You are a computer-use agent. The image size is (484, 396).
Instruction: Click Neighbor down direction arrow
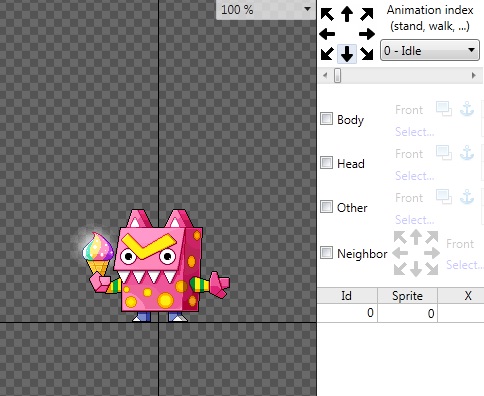coord(416,269)
